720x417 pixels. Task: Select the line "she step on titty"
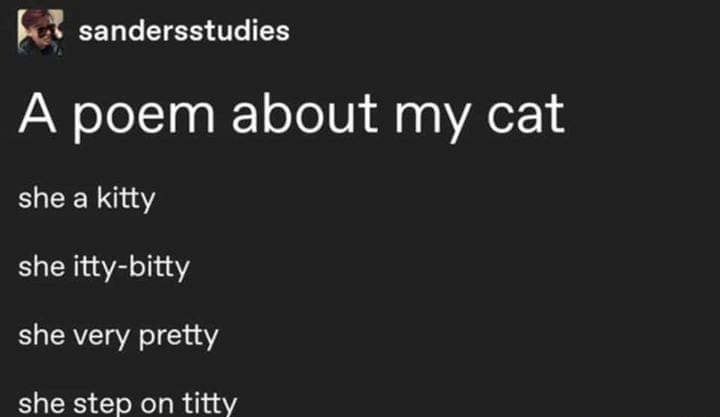click(128, 403)
